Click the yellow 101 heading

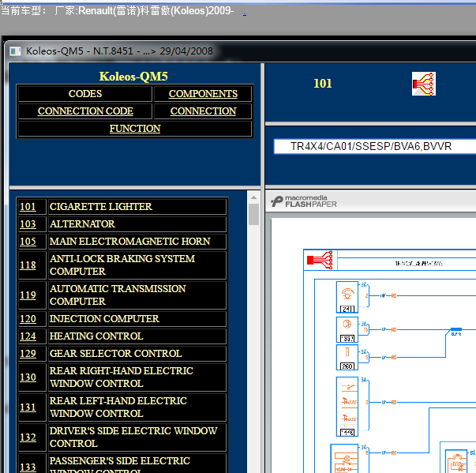pos(323,84)
